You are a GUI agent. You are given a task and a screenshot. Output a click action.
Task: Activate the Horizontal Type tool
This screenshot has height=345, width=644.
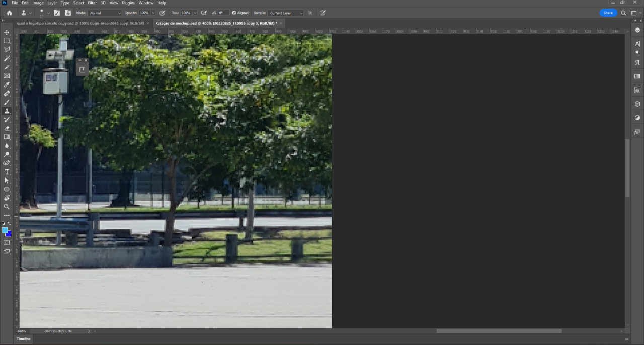[7, 172]
